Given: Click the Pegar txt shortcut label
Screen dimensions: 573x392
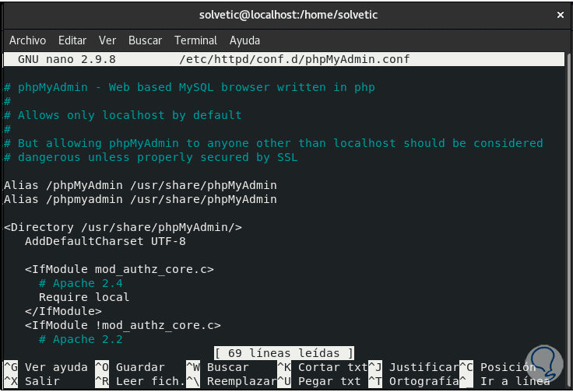Looking at the screenshot, I should coord(329,381).
